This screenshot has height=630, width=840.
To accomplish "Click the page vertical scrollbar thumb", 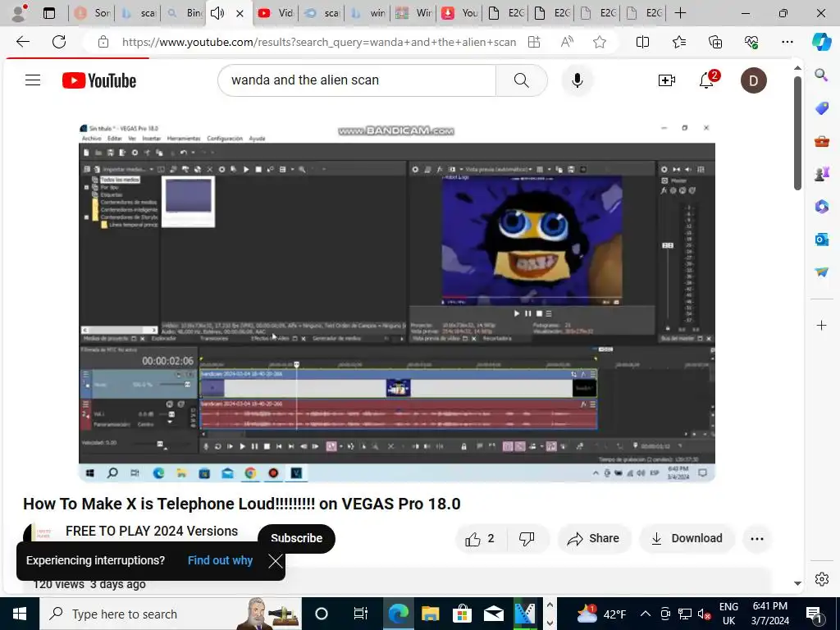I will tap(797, 133).
